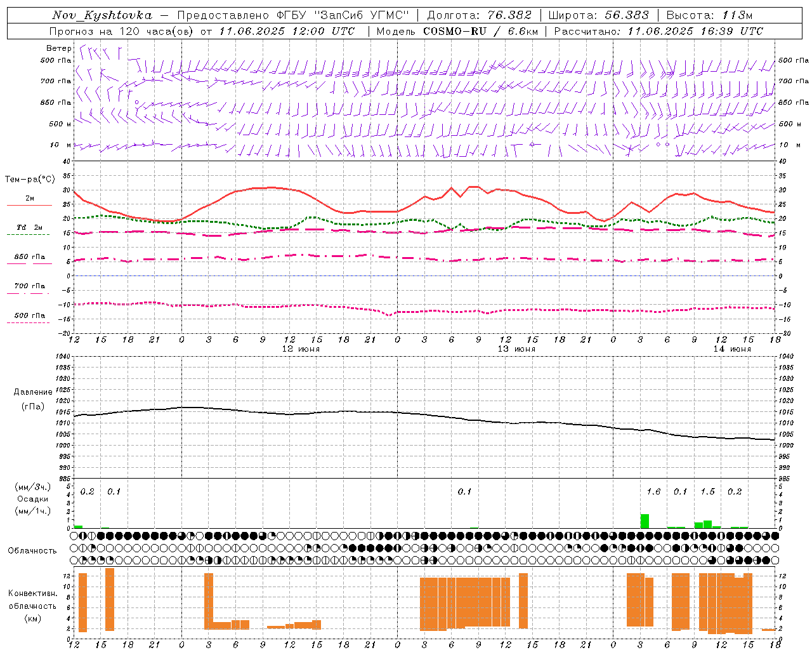Image resolution: width=812 pixels, height=650 pixels.
Task: Click the Долгота: 76.382 header field
Action: tap(480, 15)
